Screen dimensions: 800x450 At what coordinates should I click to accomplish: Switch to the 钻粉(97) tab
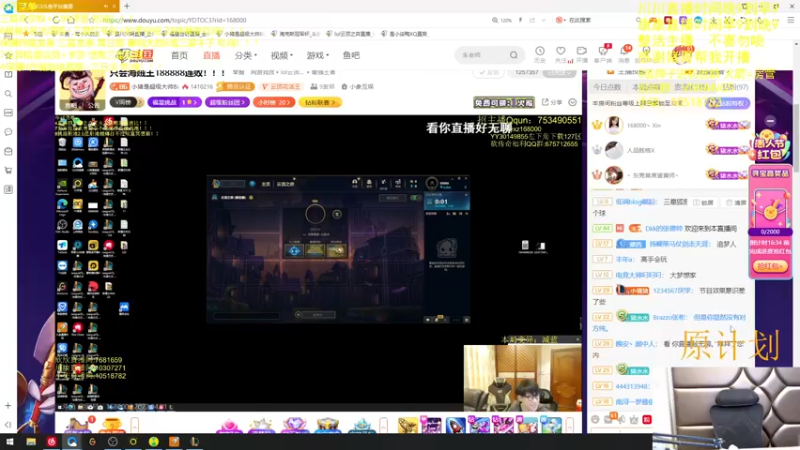point(735,87)
